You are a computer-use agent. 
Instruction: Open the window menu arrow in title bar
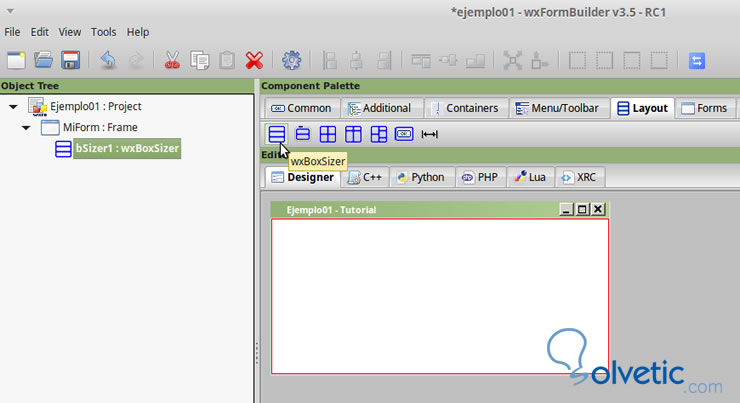pos(10,10)
